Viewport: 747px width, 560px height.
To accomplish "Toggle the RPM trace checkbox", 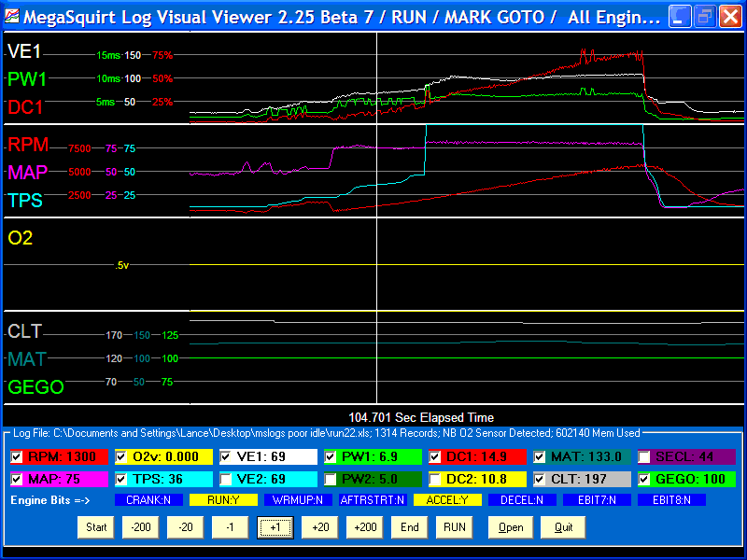I will [18, 457].
